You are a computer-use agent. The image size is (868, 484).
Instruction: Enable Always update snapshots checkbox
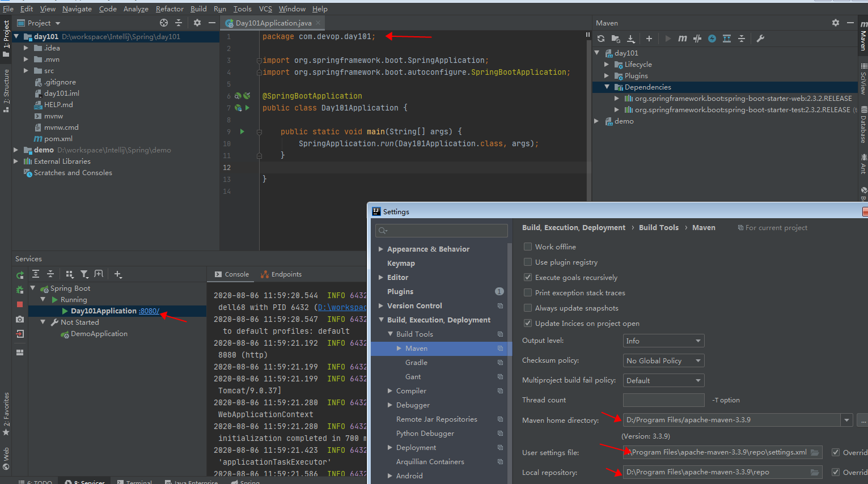pyautogui.click(x=528, y=308)
